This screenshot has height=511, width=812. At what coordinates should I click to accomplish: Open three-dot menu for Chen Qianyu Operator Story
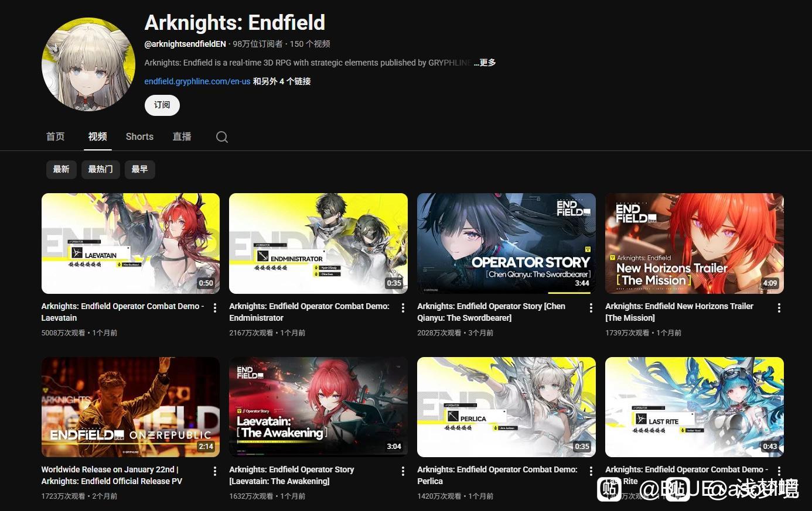591,308
